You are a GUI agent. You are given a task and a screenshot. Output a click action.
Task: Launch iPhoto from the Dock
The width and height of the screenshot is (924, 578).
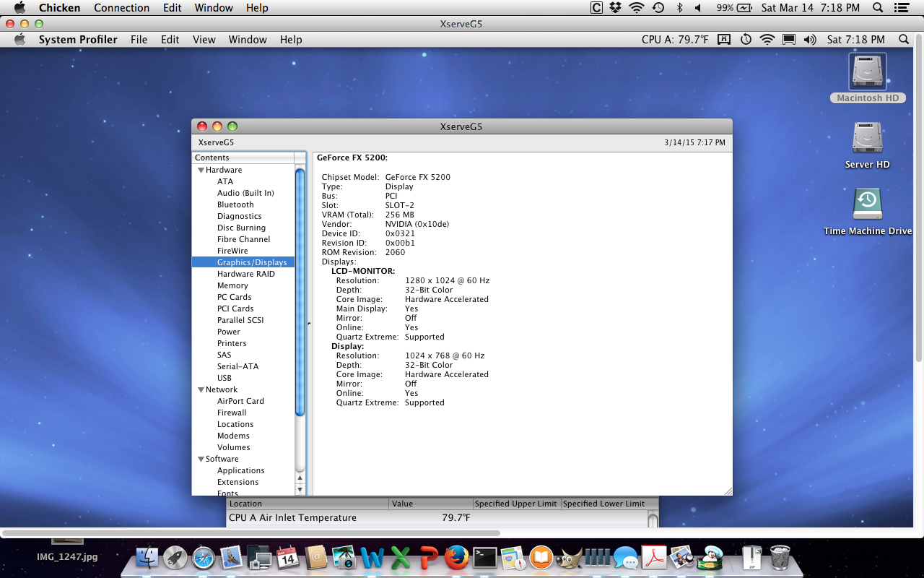tap(344, 558)
